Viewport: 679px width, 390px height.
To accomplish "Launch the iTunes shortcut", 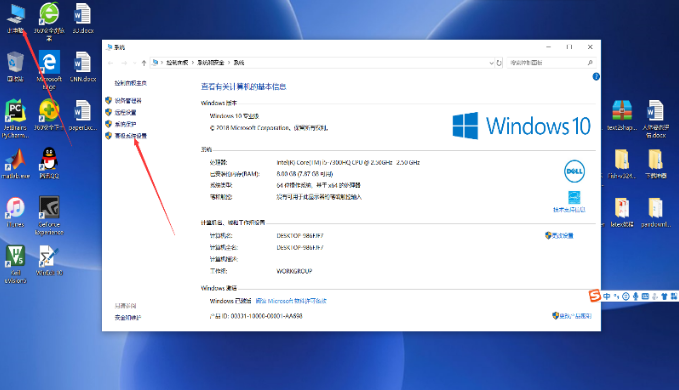I will point(15,212).
